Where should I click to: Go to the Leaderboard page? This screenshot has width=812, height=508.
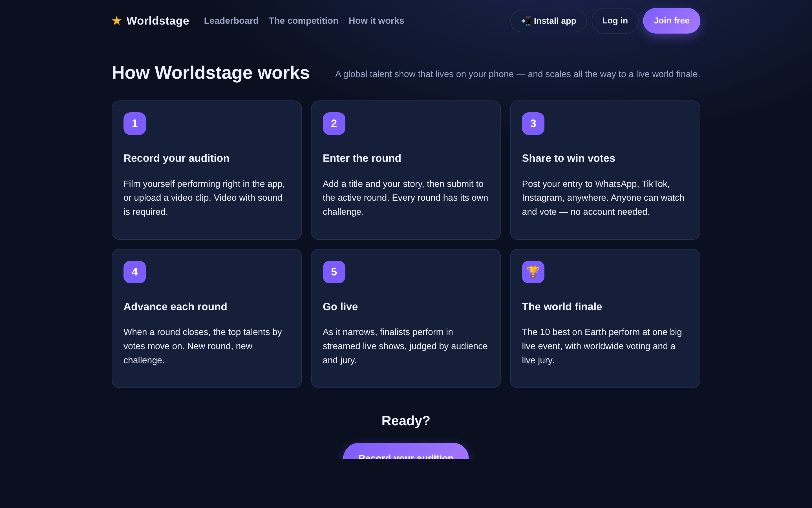click(x=231, y=21)
